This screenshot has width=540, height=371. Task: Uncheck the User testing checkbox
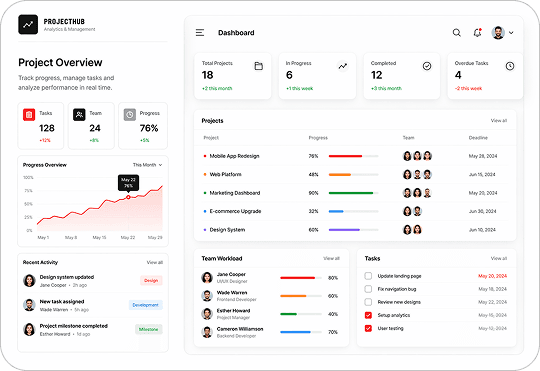[x=368, y=328]
